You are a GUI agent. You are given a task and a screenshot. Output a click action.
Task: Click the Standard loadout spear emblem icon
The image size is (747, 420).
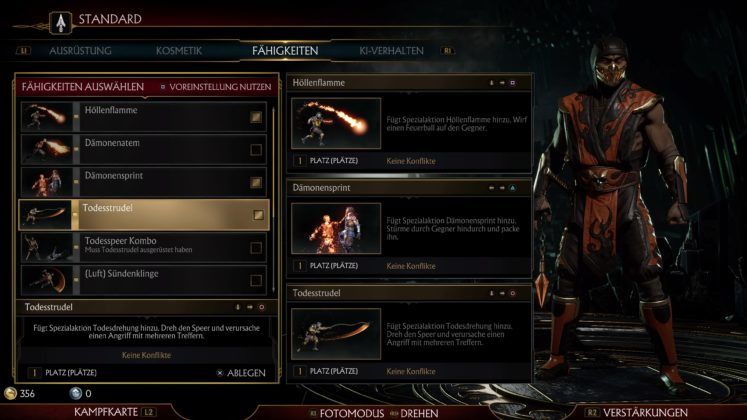(x=61, y=22)
